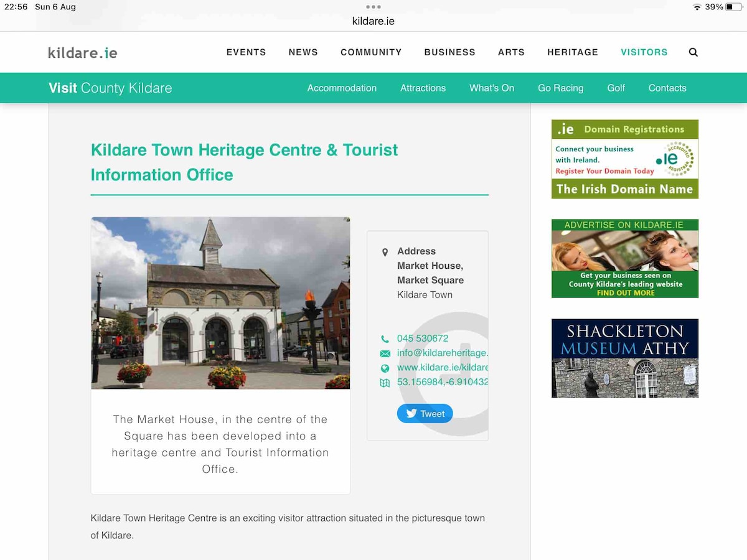Image resolution: width=747 pixels, height=560 pixels.
Task: Select Attractions in the green bar
Action: tap(423, 88)
